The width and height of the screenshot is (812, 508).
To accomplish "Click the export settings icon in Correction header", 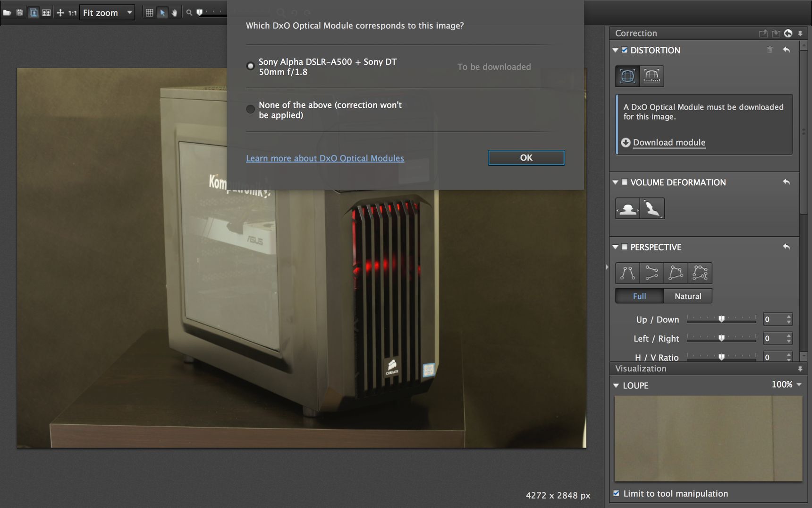I will pyautogui.click(x=763, y=34).
